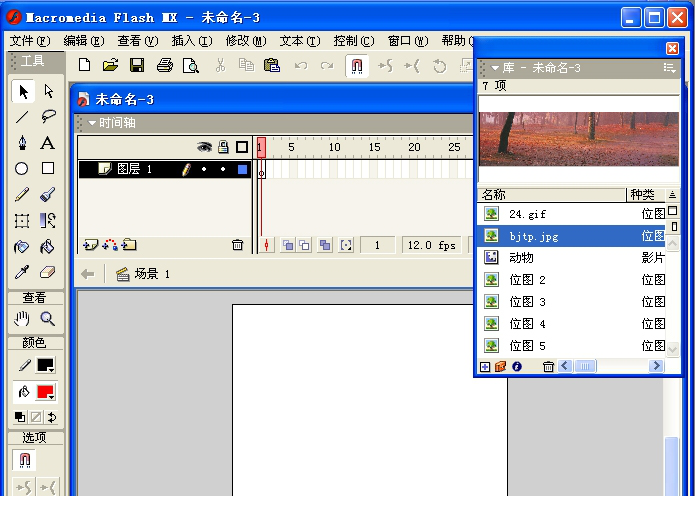Open the 编辑(E) menu
The height and width of the screenshot is (515, 695).
pyautogui.click(x=84, y=41)
